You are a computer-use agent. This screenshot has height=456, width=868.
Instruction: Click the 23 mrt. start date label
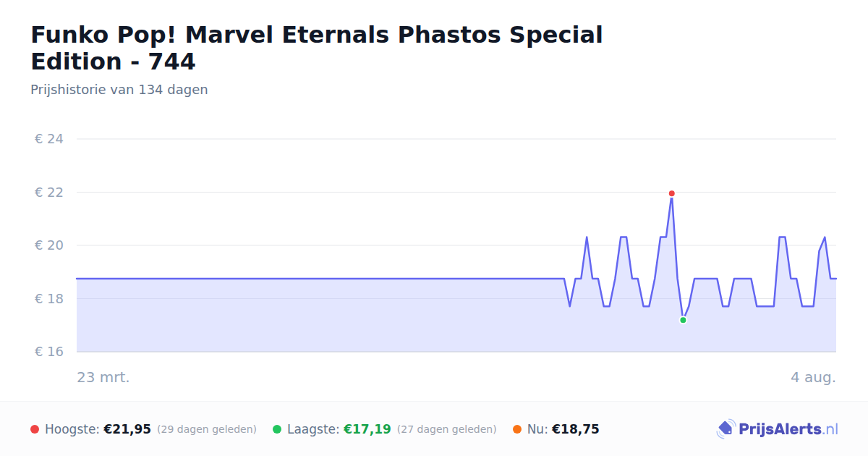103,377
